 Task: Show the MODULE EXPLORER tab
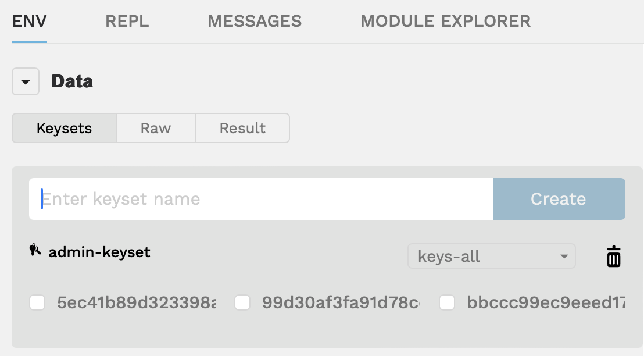tap(445, 22)
